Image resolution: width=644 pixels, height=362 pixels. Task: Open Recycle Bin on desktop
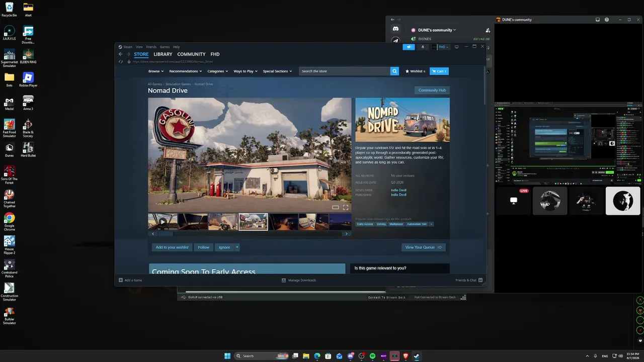(x=9, y=9)
